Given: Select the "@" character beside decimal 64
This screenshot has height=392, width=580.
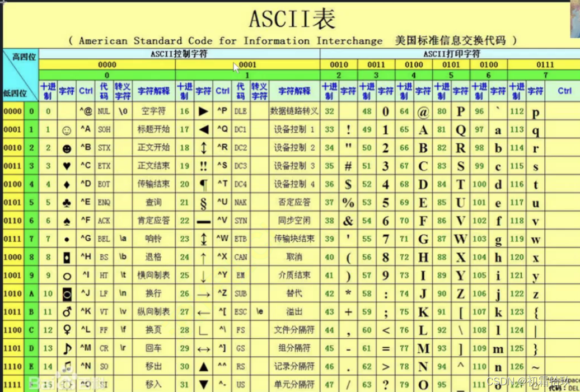Looking at the screenshot, I should tap(423, 112).
